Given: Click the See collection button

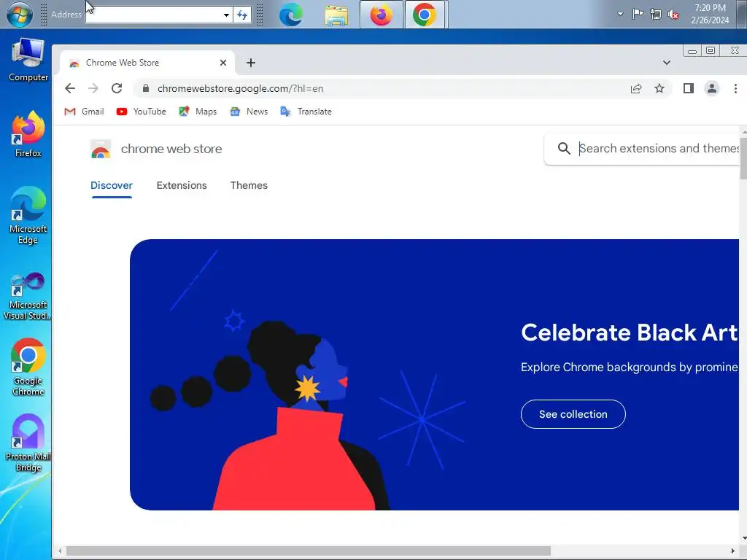Looking at the screenshot, I should 573,414.
